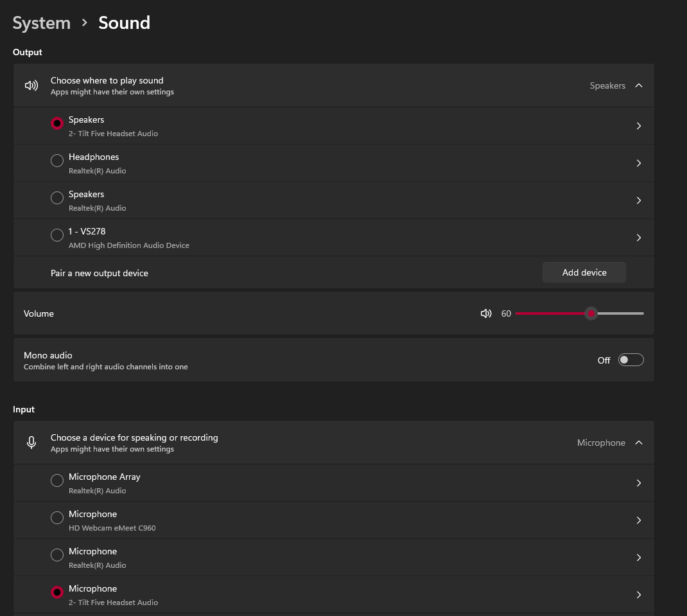Screen dimensions: 687x616
Task: Click the Output section heading
Action: coord(27,52)
